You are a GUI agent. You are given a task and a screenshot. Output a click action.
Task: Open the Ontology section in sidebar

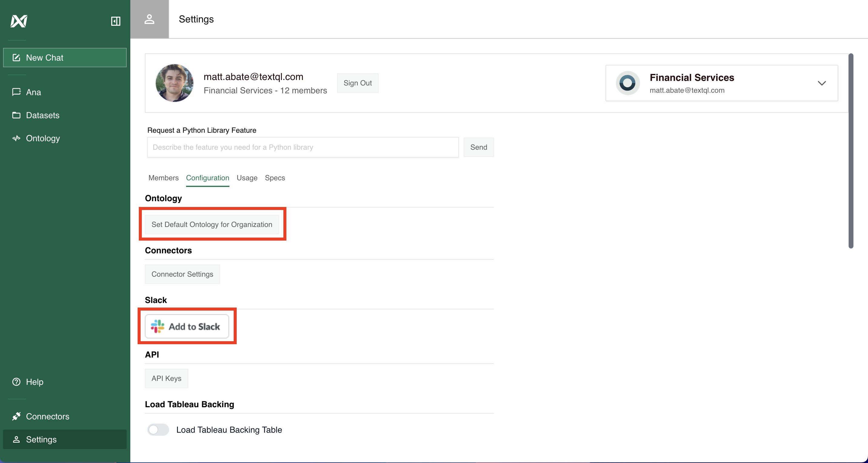coord(43,138)
